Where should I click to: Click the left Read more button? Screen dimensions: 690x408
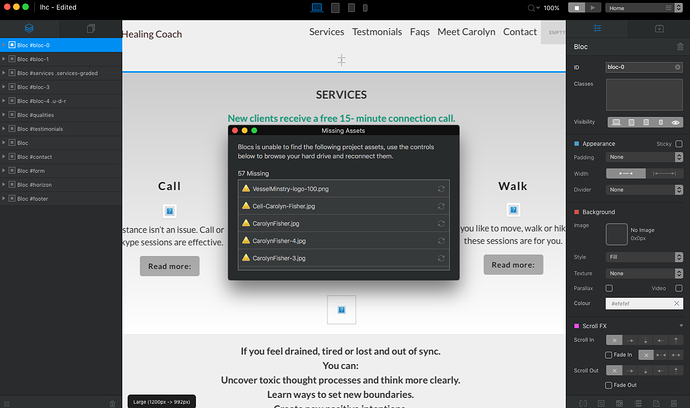[x=169, y=266]
